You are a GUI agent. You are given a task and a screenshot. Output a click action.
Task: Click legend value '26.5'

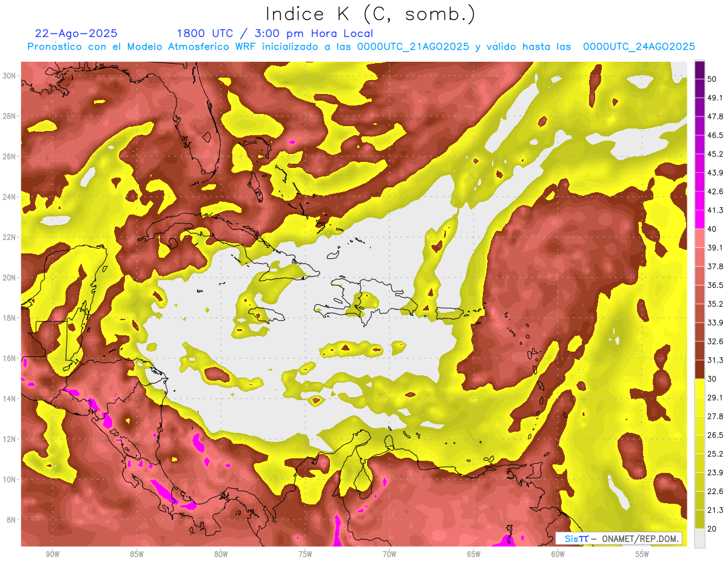point(715,435)
